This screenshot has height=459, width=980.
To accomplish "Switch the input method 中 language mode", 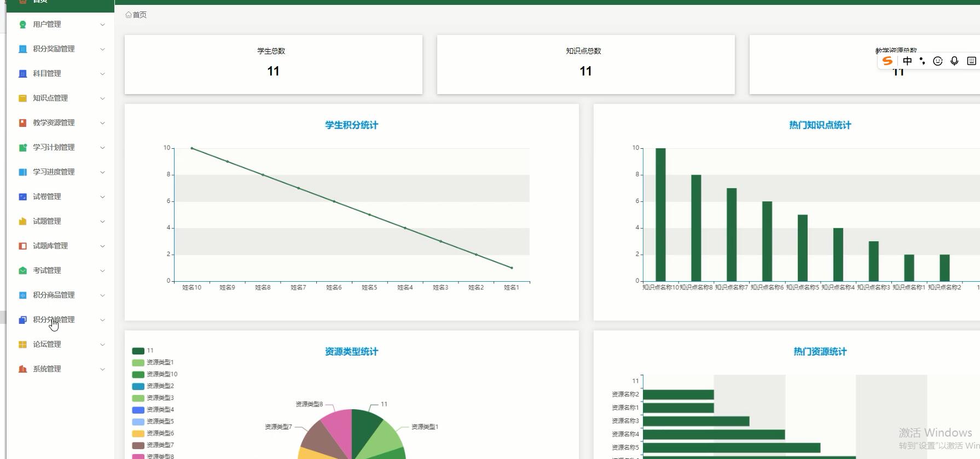I will click(x=907, y=61).
